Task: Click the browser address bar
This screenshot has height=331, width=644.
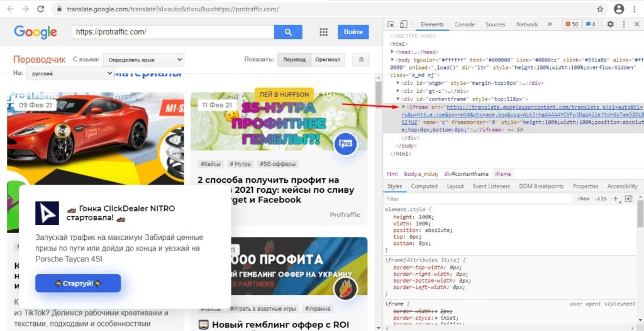Action: pyautogui.click(x=325, y=9)
